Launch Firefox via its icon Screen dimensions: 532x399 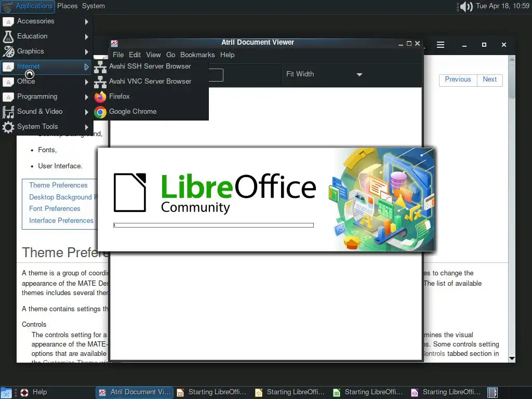click(x=100, y=97)
